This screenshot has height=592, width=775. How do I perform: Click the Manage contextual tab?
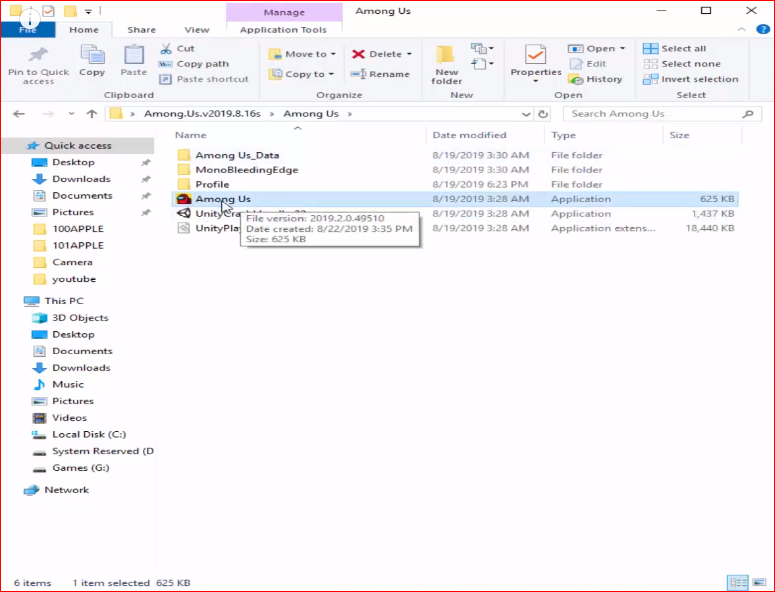pyautogui.click(x=284, y=12)
